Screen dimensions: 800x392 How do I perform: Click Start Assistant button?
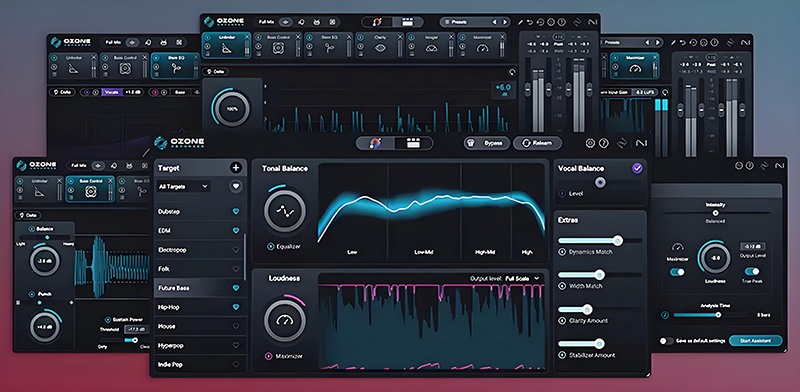point(756,340)
